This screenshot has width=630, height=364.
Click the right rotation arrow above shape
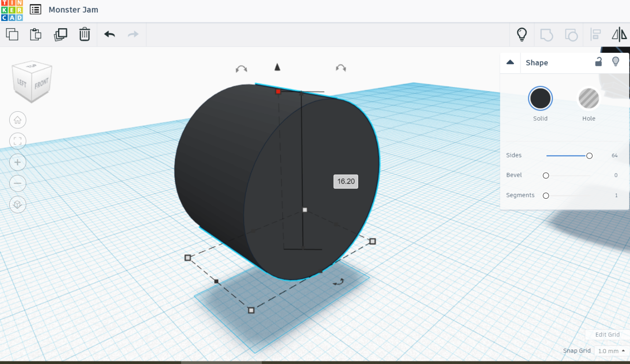pyautogui.click(x=341, y=68)
